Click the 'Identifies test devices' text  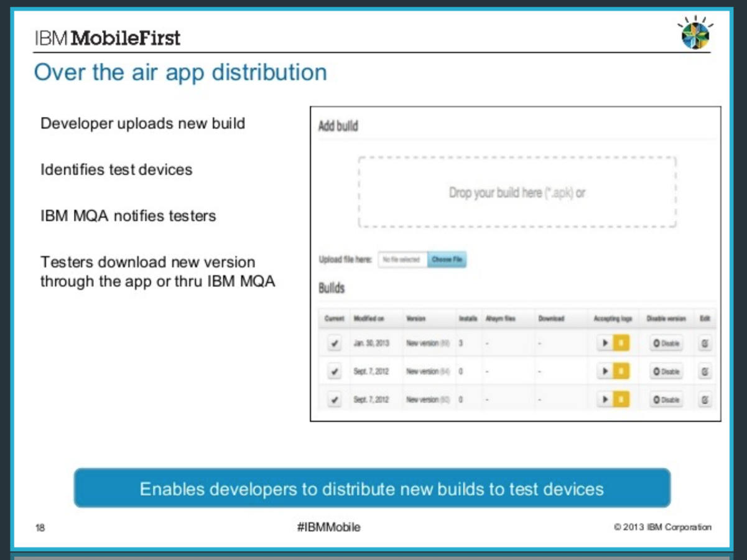tap(116, 169)
